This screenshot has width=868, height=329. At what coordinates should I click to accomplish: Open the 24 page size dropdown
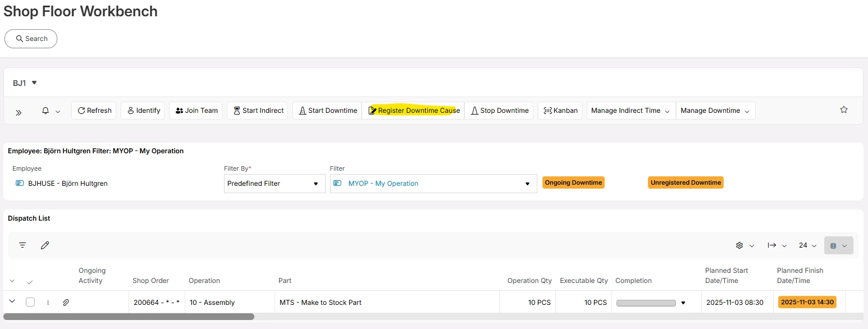(x=807, y=245)
